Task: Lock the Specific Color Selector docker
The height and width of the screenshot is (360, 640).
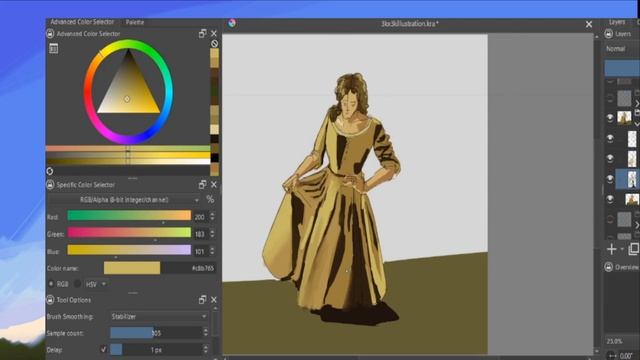Action: pos(50,185)
